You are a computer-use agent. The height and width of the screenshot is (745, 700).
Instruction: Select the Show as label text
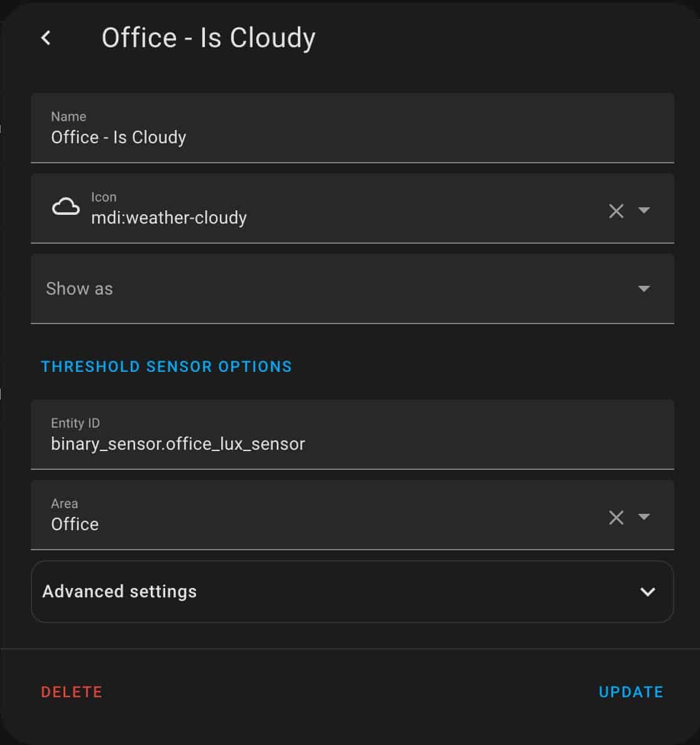(79, 288)
